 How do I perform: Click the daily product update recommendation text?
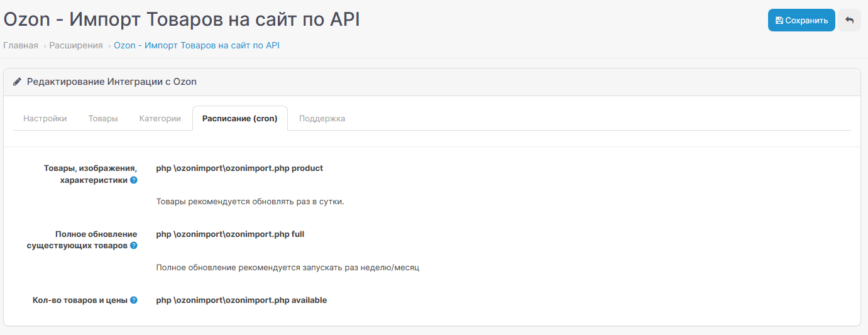(250, 202)
